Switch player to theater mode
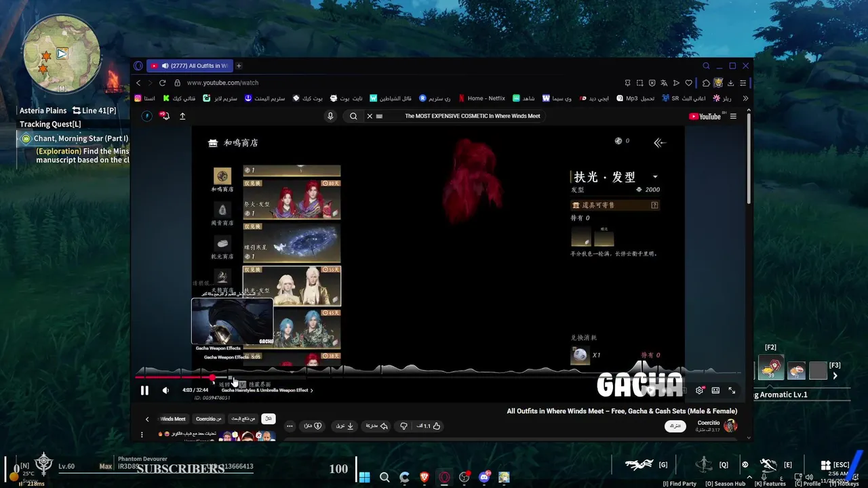This screenshot has width=868, height=488. tap(715, 390)
